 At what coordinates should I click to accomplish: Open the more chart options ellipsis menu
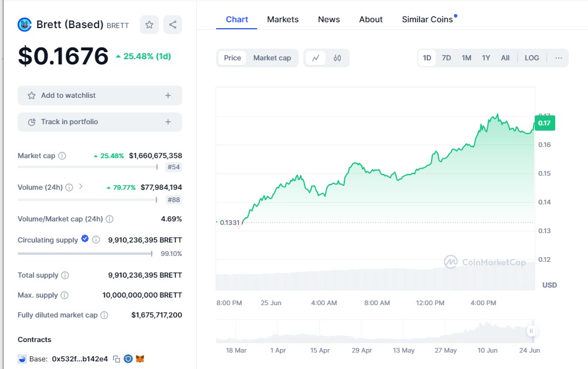pos(559,58)
